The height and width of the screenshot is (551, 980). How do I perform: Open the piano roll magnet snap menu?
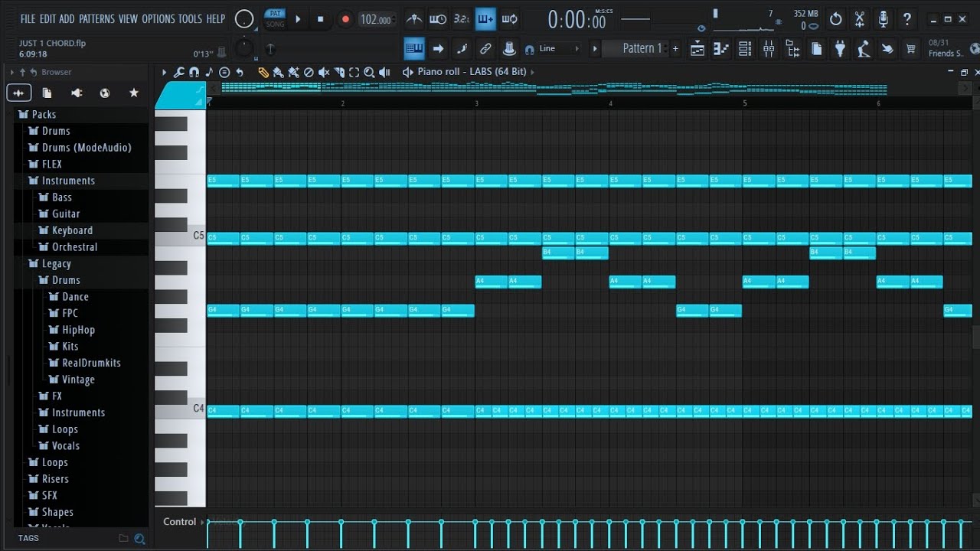click(194, 72)
